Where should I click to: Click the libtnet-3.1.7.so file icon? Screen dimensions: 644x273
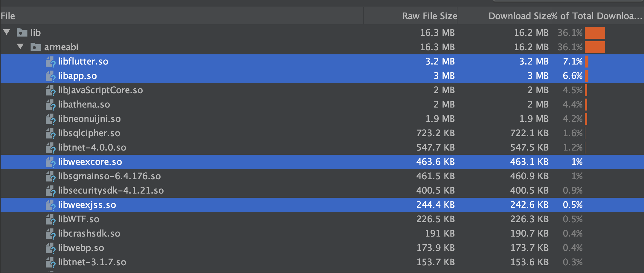pos(51,262)
